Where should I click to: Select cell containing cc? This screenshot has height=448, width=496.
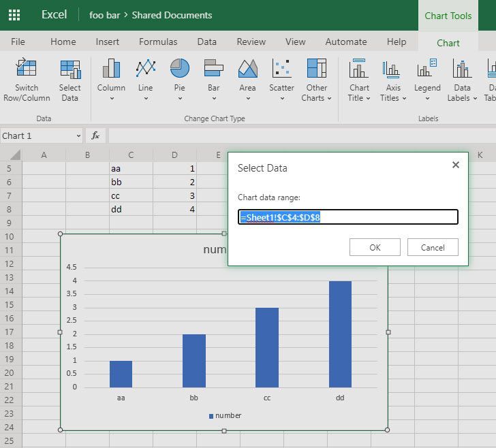tap(131, 195)
